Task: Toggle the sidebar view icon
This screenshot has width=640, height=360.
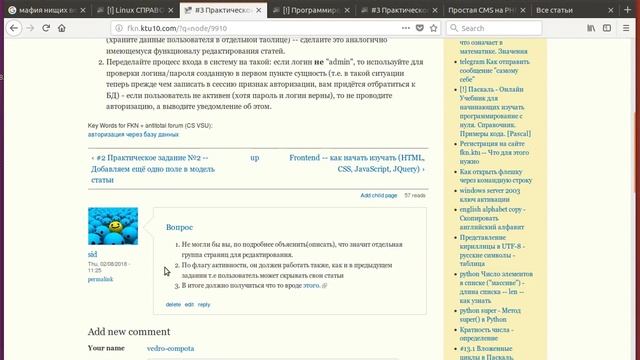Action: click(607, 28)
